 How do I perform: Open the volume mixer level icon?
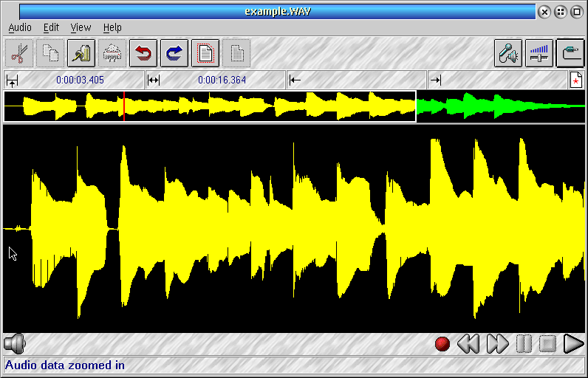[539, 53]
